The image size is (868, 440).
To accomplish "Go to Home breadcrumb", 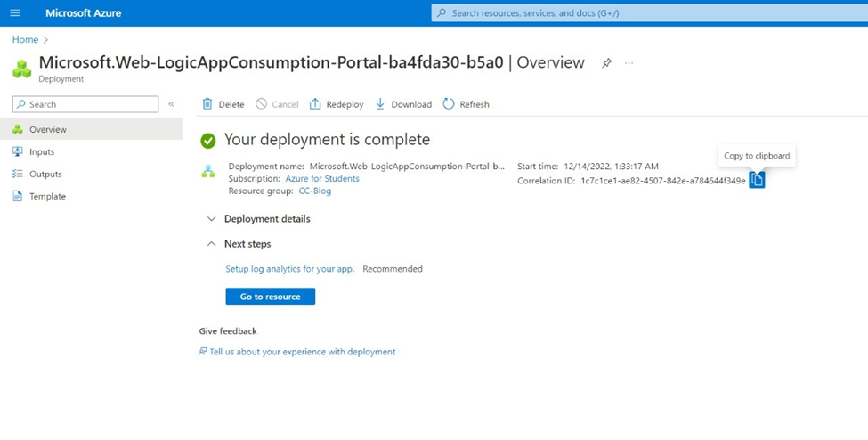I will point(26,40).
